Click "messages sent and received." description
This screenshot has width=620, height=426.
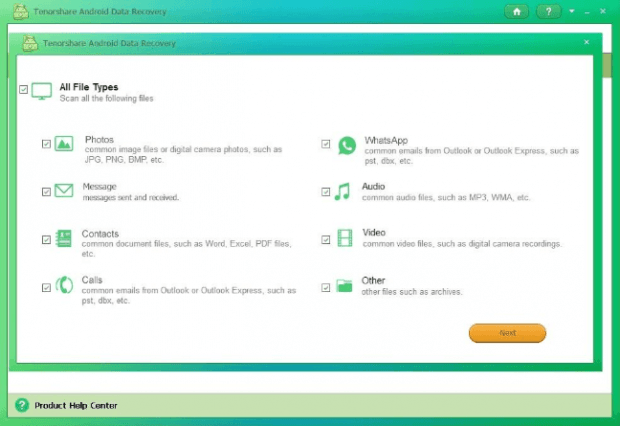(x=130, y=197)
